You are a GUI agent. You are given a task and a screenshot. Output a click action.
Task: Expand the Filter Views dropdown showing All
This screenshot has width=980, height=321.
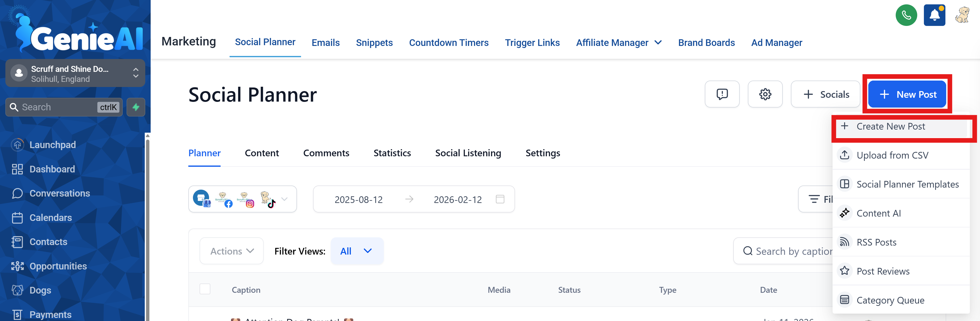tap(356, 250)
